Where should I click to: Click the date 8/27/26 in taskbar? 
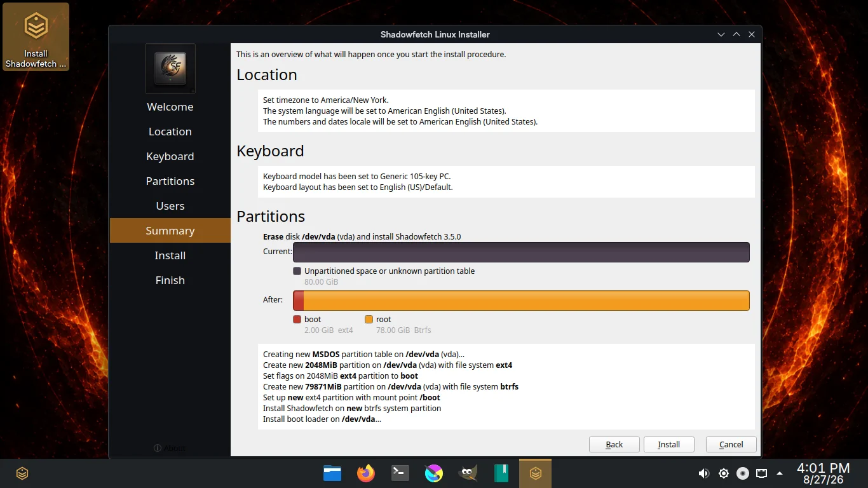(x=823, y=480)
